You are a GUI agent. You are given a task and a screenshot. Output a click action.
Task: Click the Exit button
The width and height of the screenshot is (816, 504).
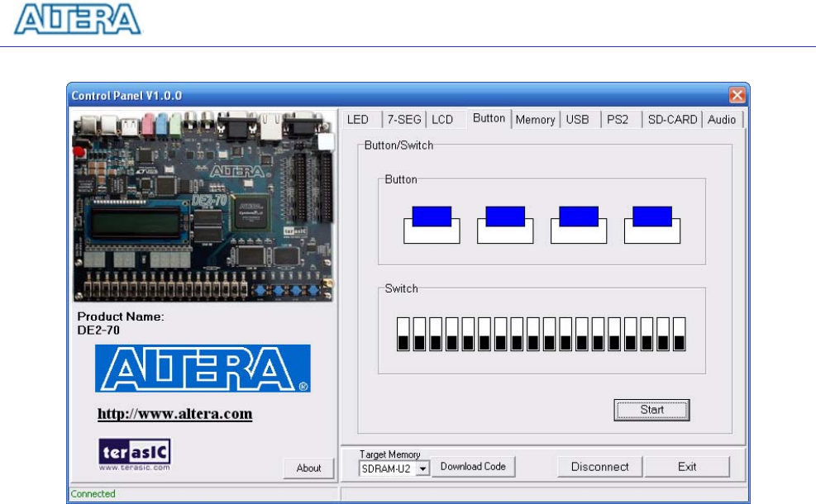(x=687, y=467)
